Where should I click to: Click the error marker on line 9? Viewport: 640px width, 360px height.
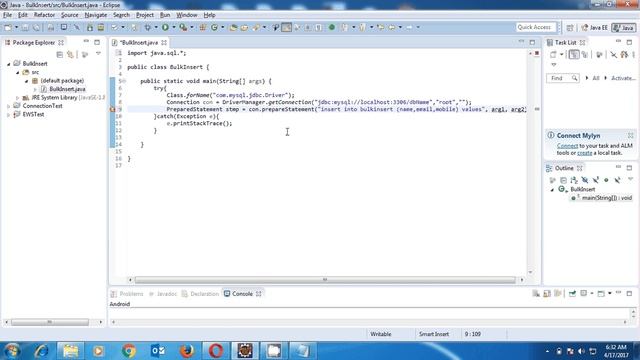113,109
